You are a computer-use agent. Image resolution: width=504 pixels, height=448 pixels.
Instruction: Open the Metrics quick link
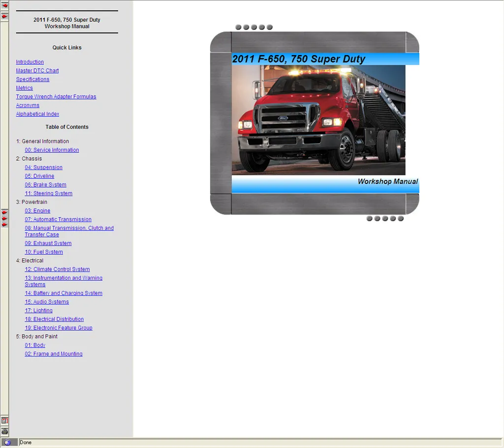[x=25, y=88]
